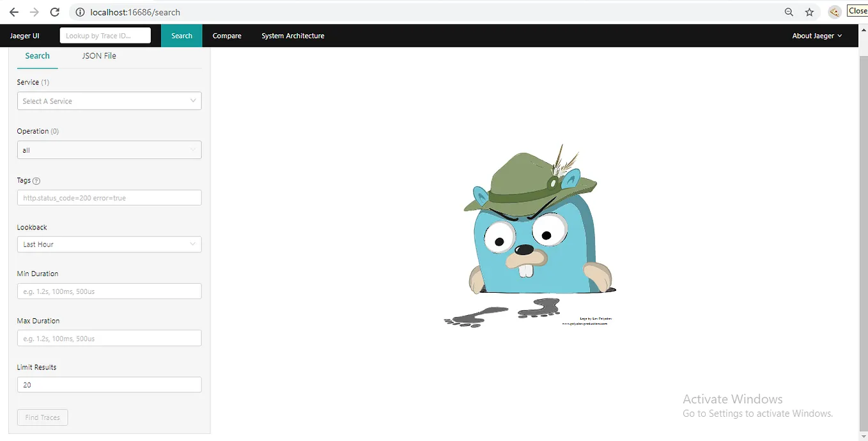Viewport: 868px width, 441px height.
Task: Open the Compare page
Action: (226, 35)
